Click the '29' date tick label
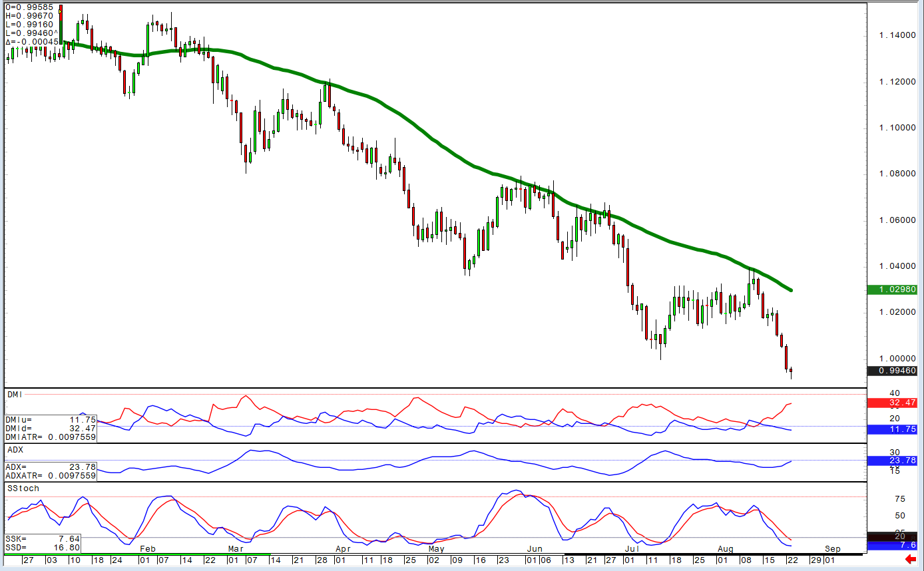Image resolution: width=924 pixels, height=571 pixels. 815,560
